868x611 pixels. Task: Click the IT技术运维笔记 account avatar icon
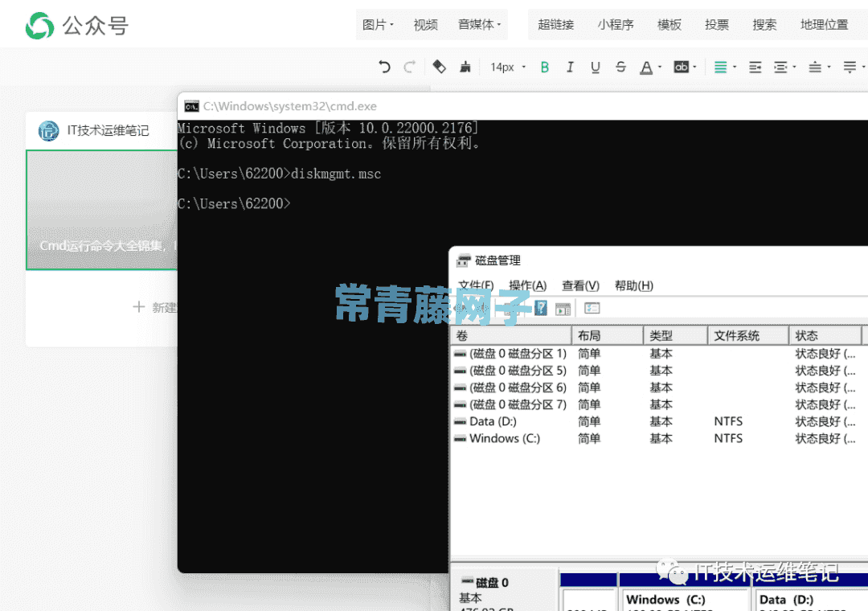(x=49, y=131)
